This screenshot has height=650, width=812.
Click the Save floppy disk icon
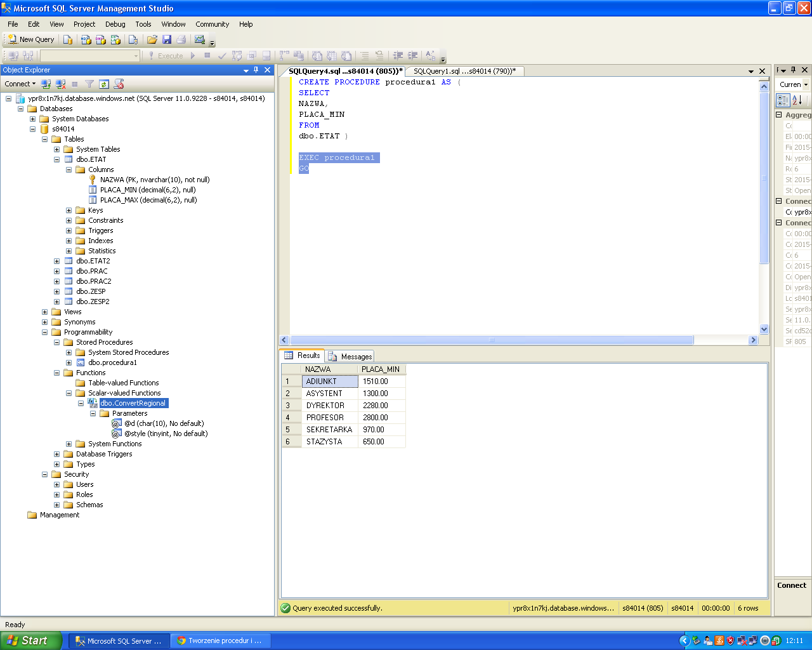pos(167,39)
